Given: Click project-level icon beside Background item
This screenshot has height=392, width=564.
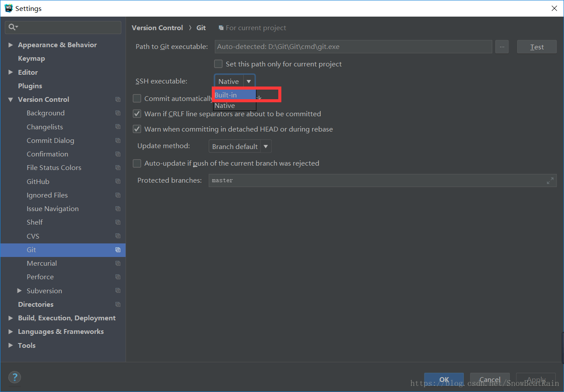Looking at the screenshot, I should [x=118, y=113].
